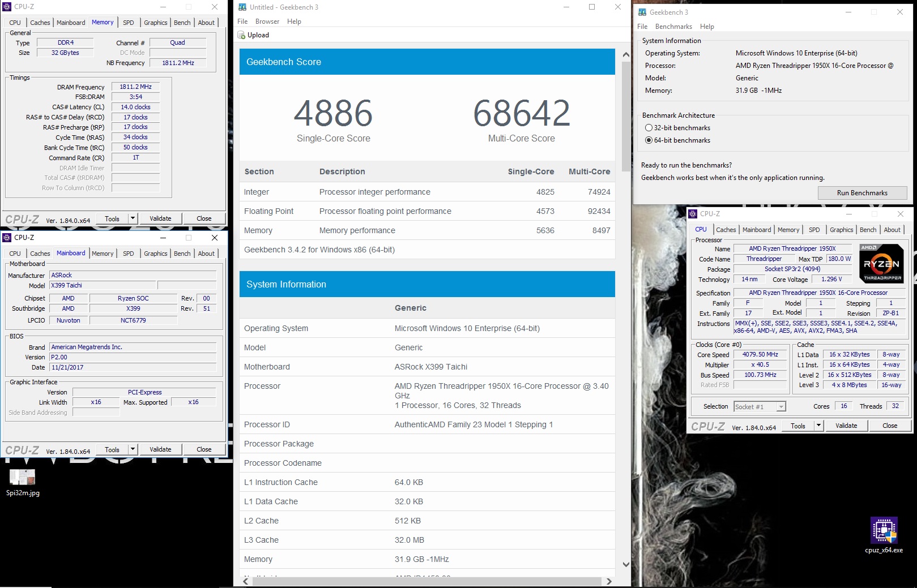
Task: Open Tools dropdown arrow in right CPU-Z window
Action: (x=818, y=426)
